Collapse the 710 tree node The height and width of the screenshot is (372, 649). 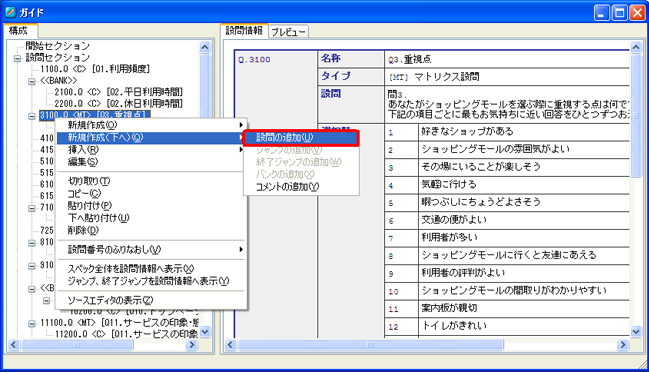pyautogui.click(x=32, y=208)
